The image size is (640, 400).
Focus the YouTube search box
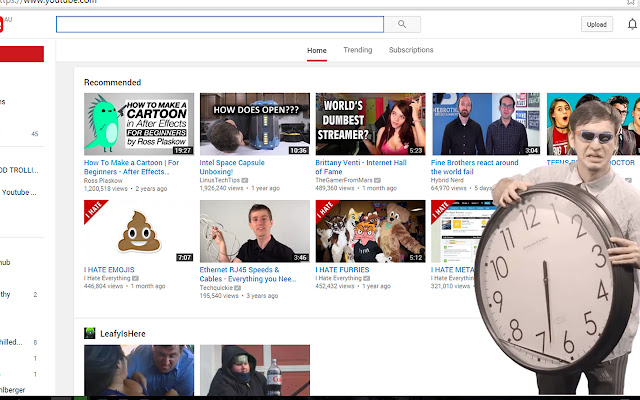click(220, 24)
